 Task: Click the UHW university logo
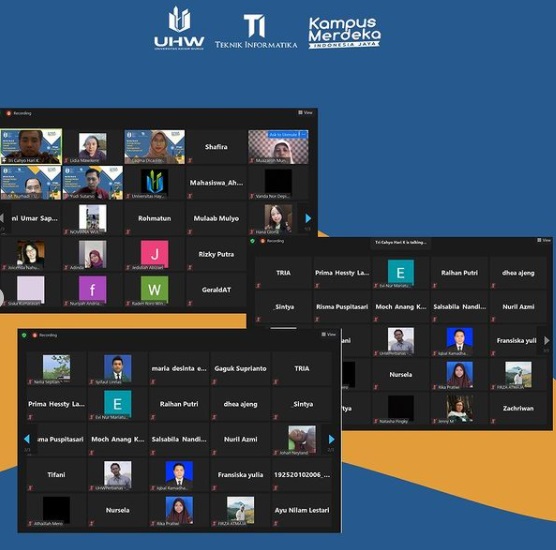click(179, 28)
